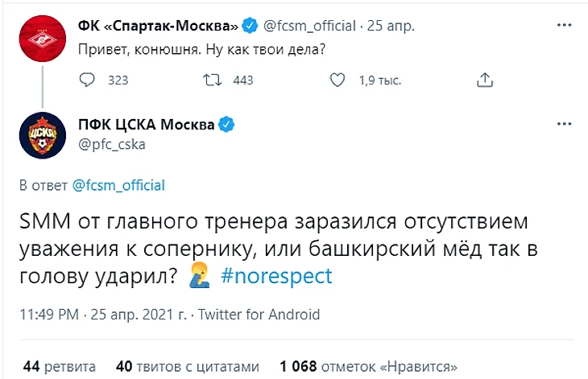The width and height of the screenshot is (588, 379).
Task: Open the more options menu on Spartak's tweet
Action: coord(565,26)
